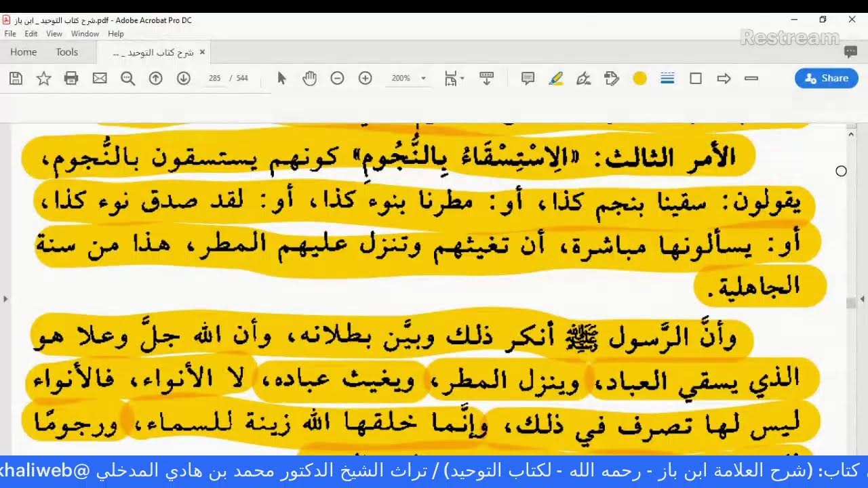868x488 pixels.
Task: Zoom out with the minus circle
Action: coord(337,79)
